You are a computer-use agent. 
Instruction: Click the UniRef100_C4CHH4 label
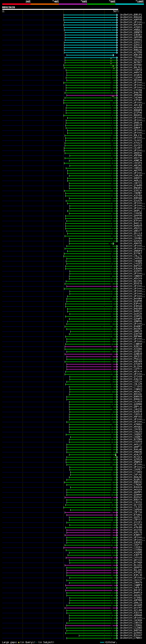point(131,98)
